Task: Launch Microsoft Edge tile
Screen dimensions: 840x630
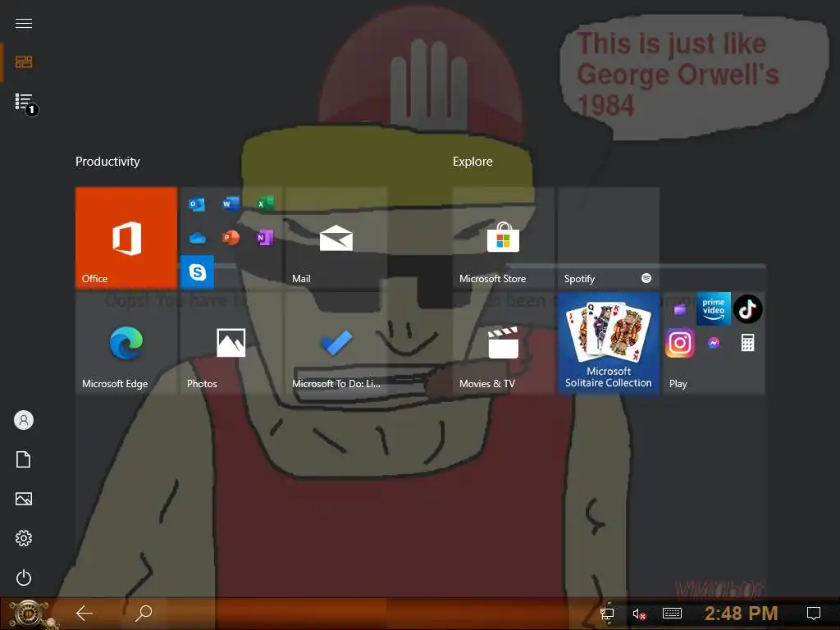Action: coord(126,343)
